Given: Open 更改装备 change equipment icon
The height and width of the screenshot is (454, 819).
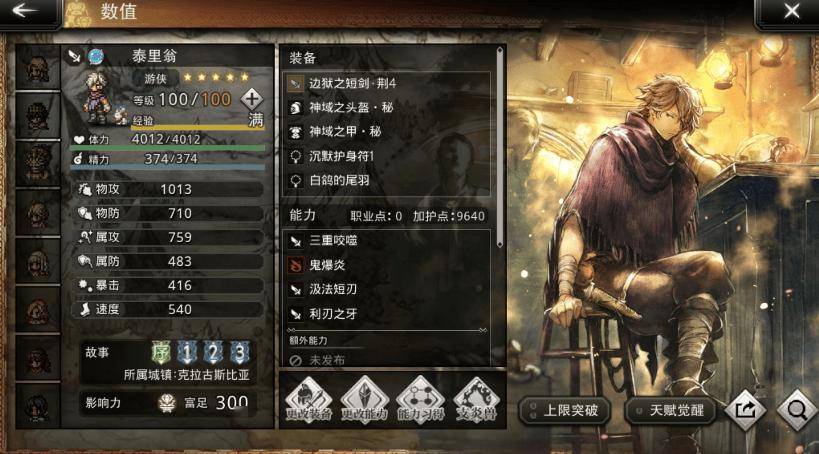Looking at the screenshot, I should (x=309, y=401).
